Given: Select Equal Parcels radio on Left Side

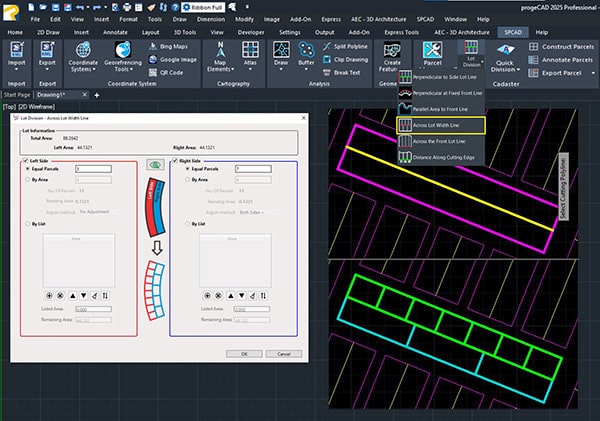Looking at the screenshot, I should [28, 169].
